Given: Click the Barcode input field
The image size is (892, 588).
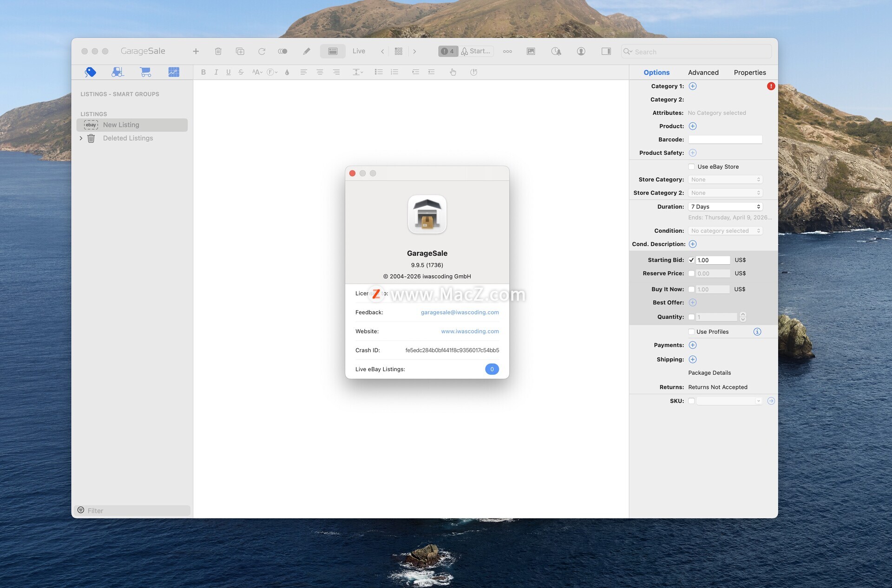Looking at the screenshot, I should pos(725,139).
